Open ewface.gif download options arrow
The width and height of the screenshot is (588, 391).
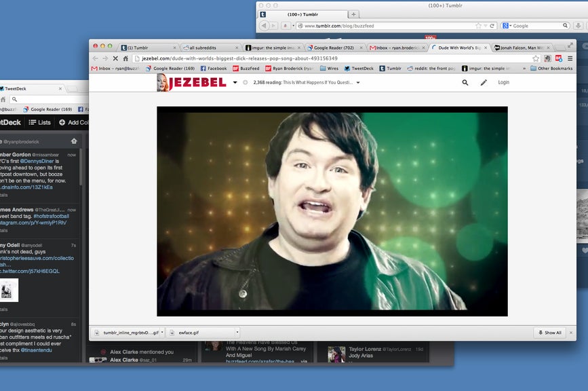pos(237,333)
